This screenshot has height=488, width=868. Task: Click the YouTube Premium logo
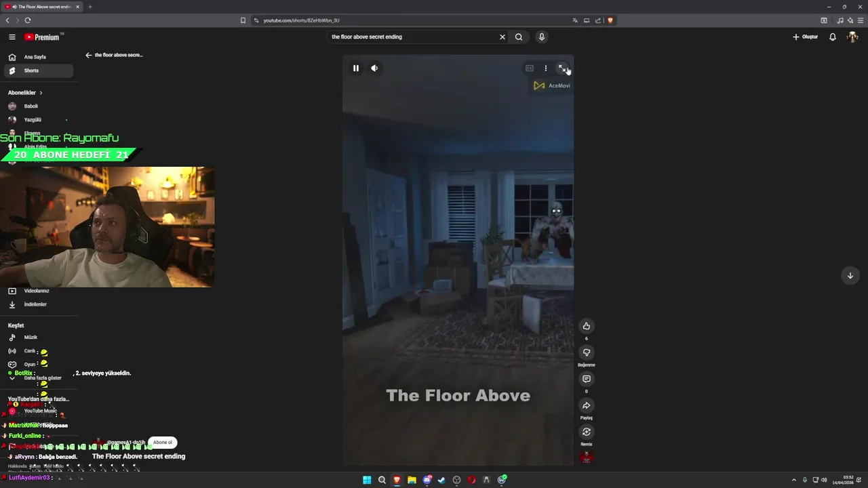coord(42,37)
